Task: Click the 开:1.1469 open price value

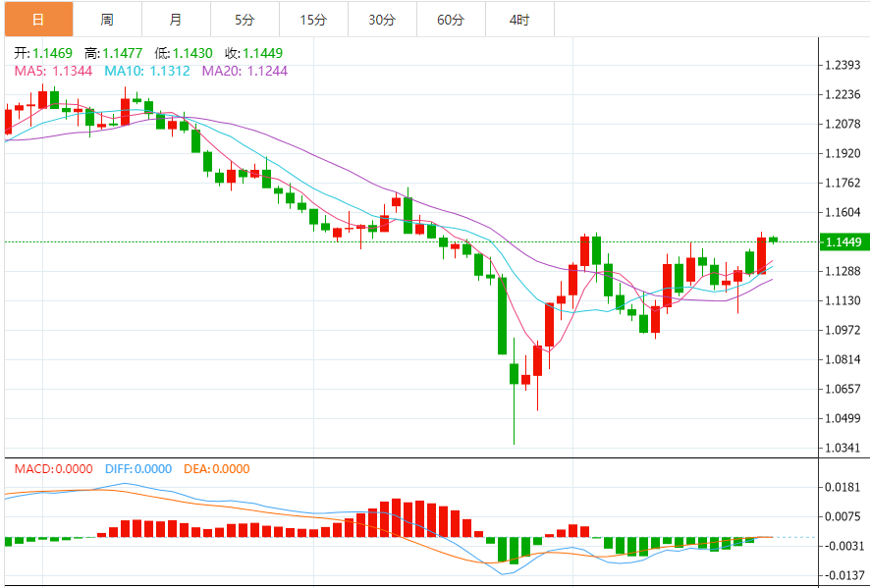Action: click(43, 53)
